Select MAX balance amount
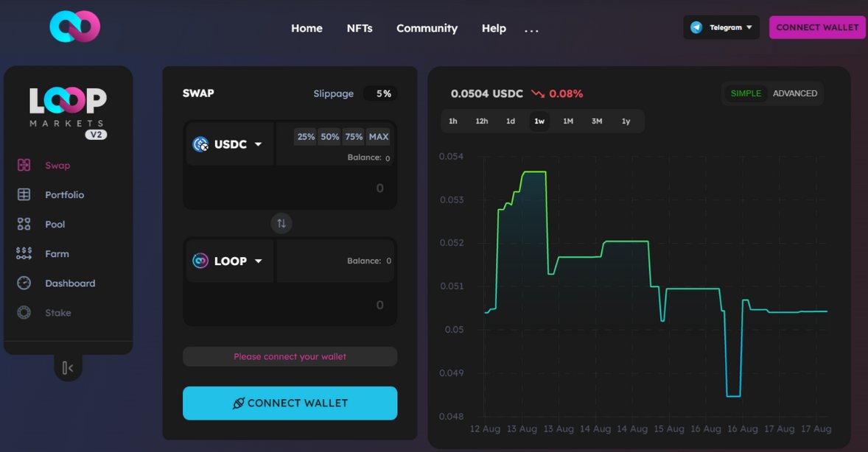868x452 pixels. (378, 136)
